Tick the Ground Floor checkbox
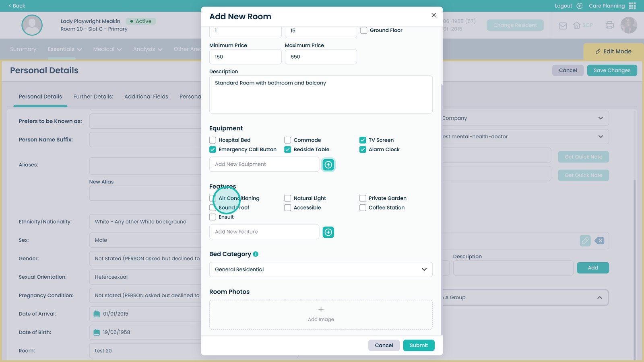The width and height of the screenshot is (644, 362). pos(364,30)
